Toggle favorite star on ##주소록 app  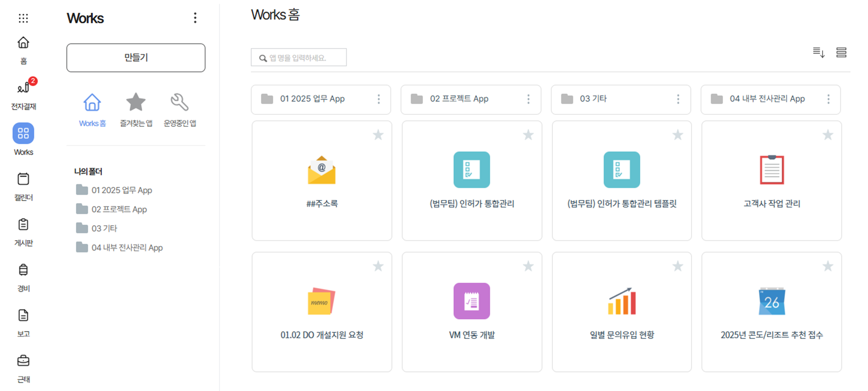point(378,135)
